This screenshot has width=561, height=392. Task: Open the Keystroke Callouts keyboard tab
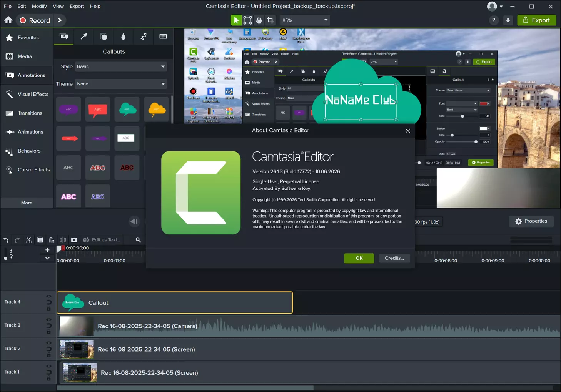click(163, 37)
